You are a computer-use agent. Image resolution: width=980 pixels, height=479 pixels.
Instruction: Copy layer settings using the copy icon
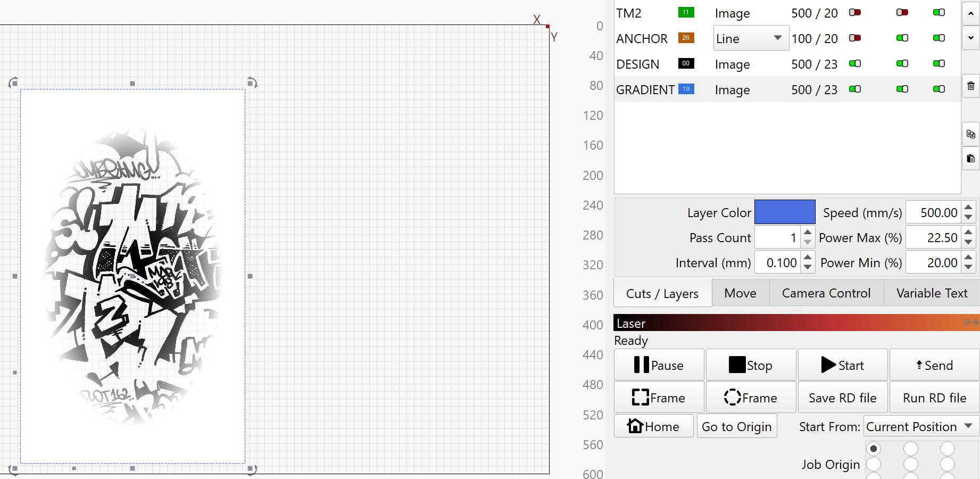[x=970, y=134]
